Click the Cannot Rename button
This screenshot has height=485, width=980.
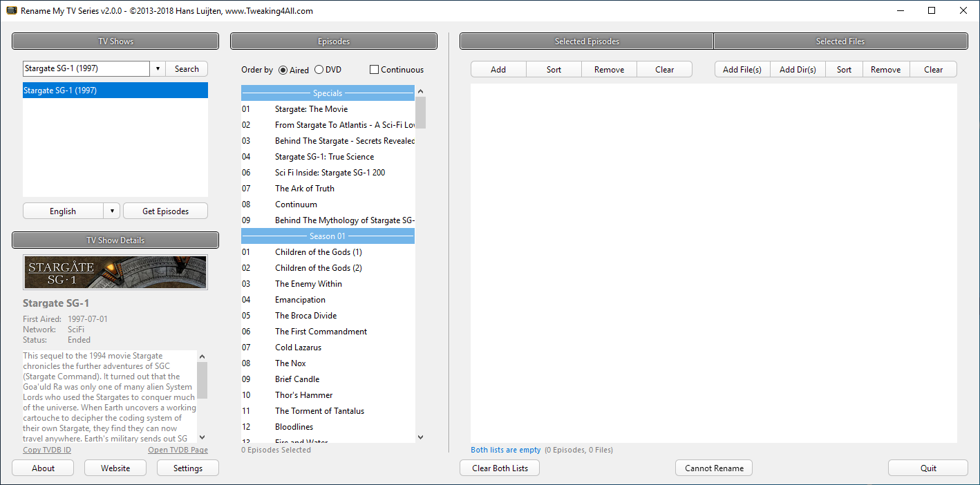714,468
